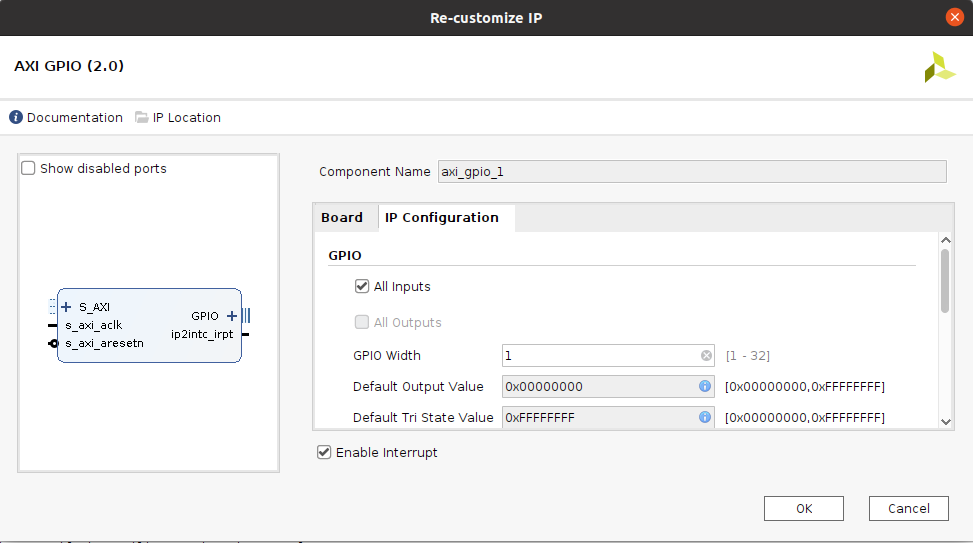Expand the S_AXI interface plus icon

(66, 307)
